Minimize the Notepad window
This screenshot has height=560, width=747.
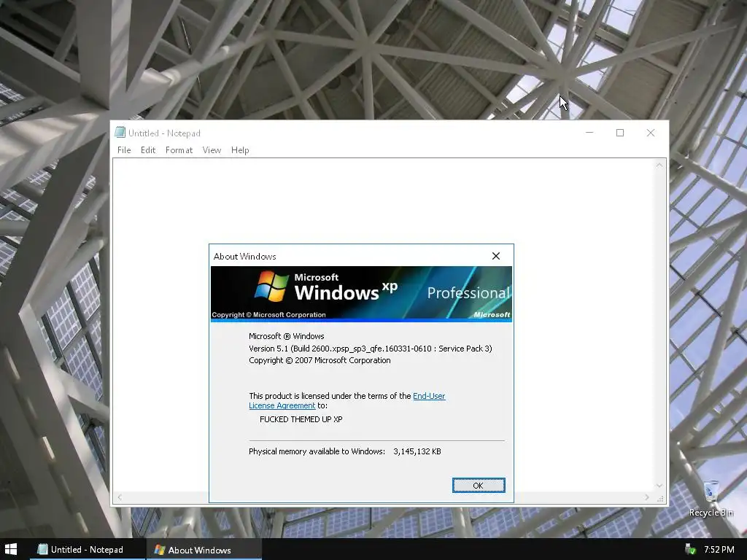point(589,133)
